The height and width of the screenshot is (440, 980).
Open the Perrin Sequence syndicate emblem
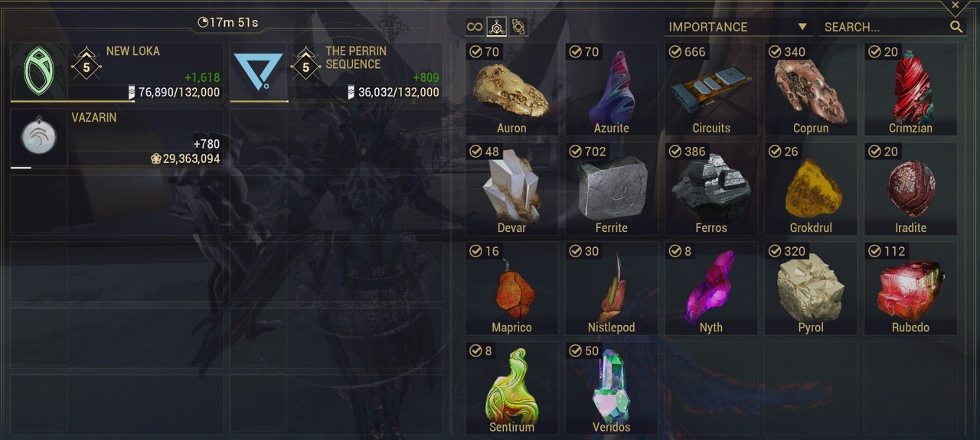click(258, 71)
